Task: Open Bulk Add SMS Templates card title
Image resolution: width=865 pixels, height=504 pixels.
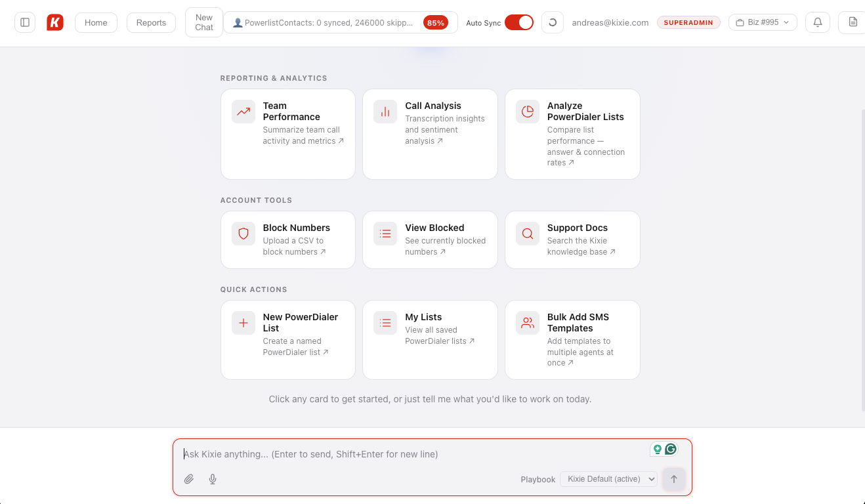Action: click(x=578, y=322)
